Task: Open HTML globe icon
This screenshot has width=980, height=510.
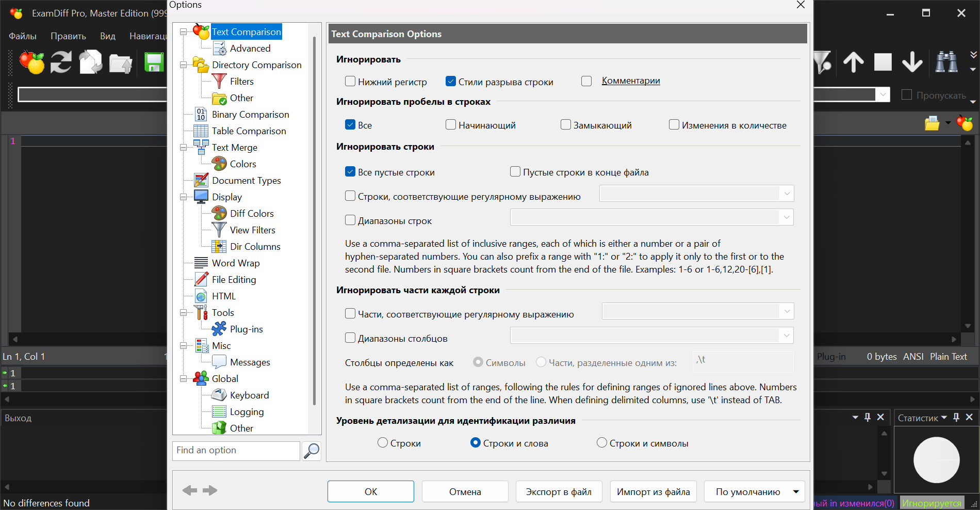Action: pos(201,296)
